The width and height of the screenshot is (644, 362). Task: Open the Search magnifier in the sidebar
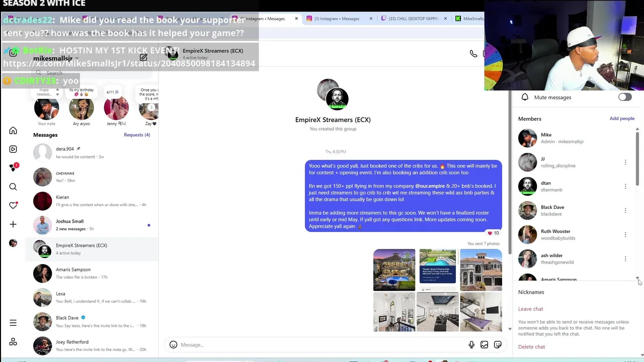[x=13, y=187]
